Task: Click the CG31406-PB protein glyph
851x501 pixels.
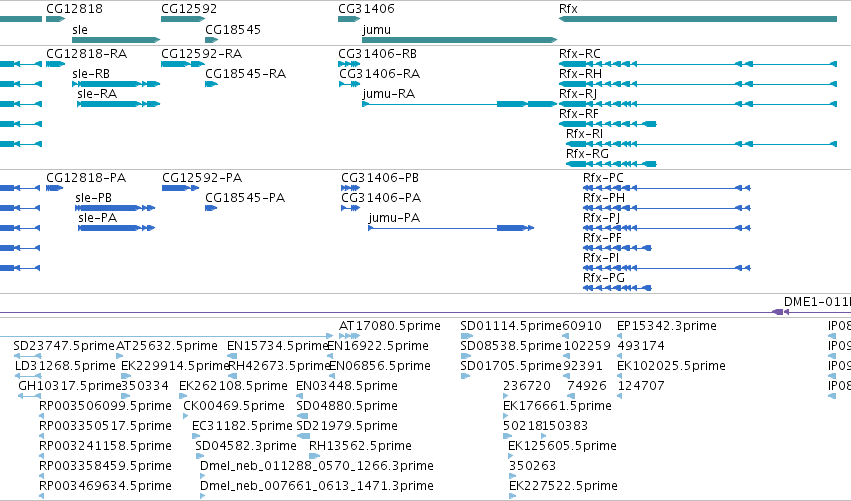Action: pyautogui.click(x=351, y=188)
